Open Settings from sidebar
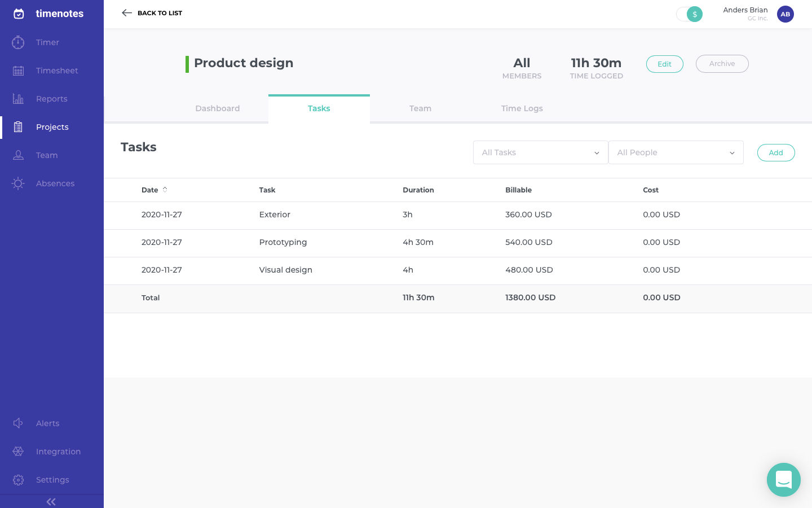The height and width of the screenshot is (508, 812). point(52,480)
